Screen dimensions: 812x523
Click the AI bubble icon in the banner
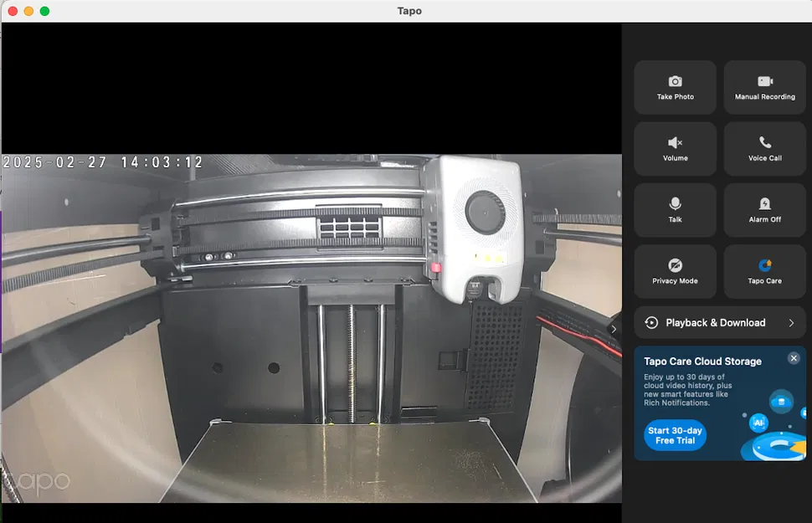760,423
